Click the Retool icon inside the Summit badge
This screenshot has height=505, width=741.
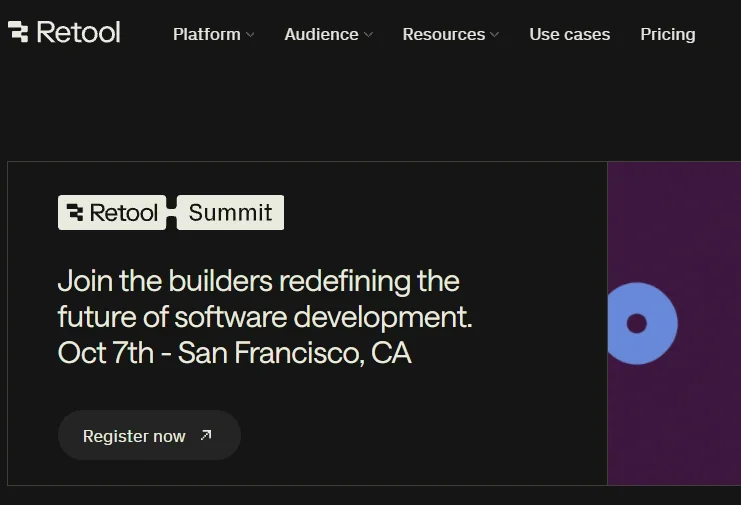(75, 213)
